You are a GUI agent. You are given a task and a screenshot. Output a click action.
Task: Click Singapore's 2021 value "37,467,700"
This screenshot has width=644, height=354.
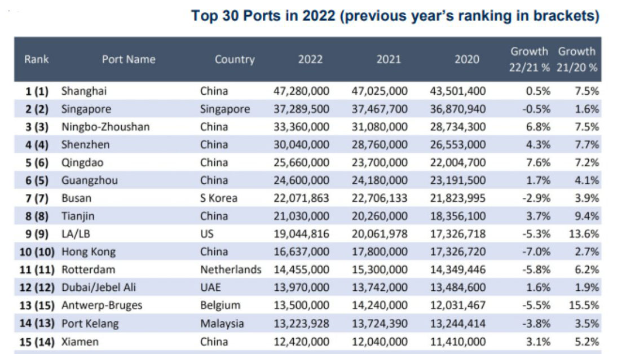pyautogui.click(x=380, y=109)
